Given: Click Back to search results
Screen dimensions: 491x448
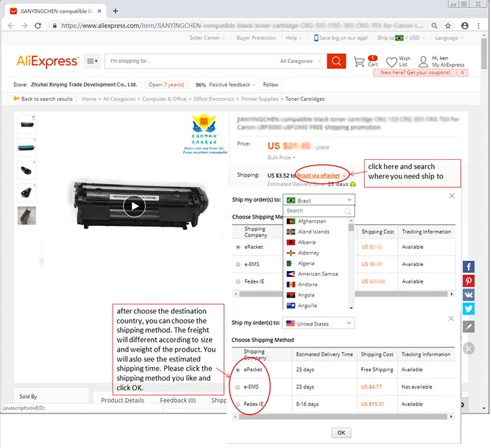Looking at the screenshot, I should pyautogui.click(x=43, y=99).
